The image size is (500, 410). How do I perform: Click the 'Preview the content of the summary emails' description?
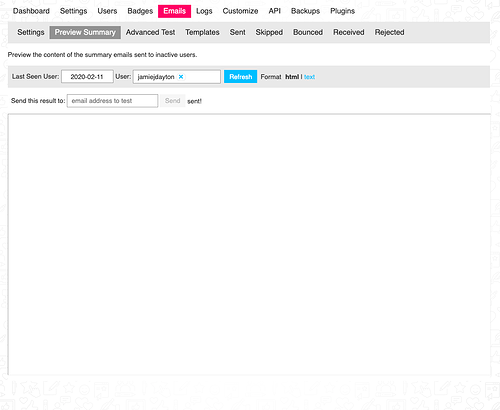coord(102,55)
